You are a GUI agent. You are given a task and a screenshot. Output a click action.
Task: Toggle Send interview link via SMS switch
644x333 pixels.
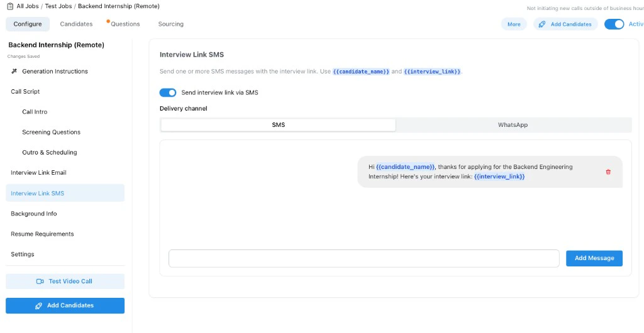click(167, 93)
